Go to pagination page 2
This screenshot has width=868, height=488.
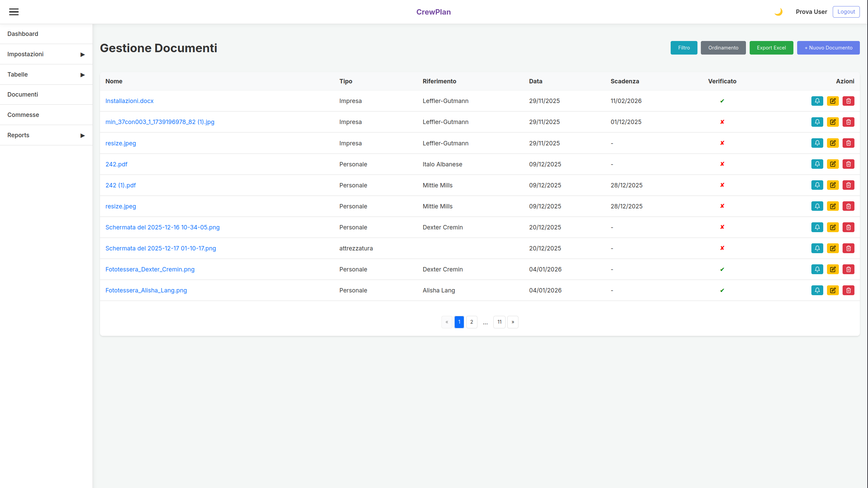472,322
